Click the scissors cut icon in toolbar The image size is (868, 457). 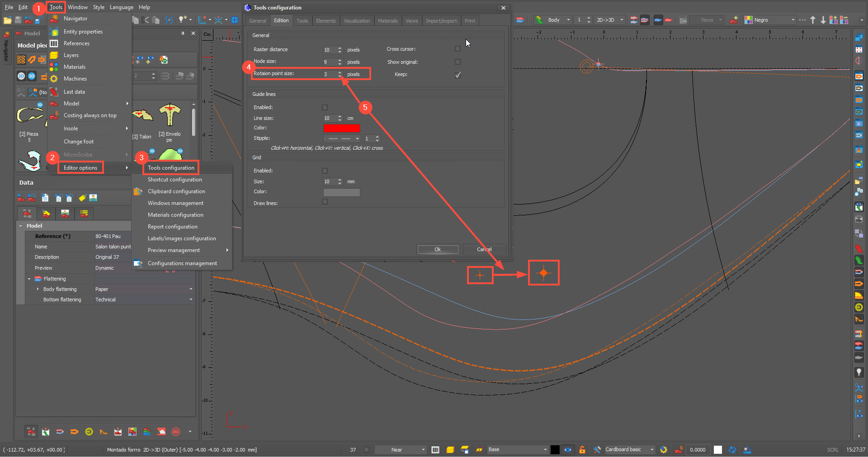(x=145, y=20)
